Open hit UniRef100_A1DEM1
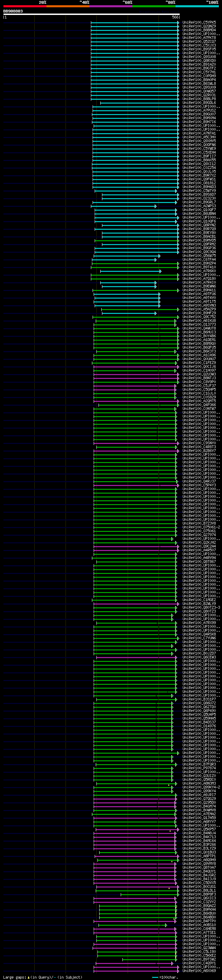This screenshot has width=222, height=980. click(199, 340)
